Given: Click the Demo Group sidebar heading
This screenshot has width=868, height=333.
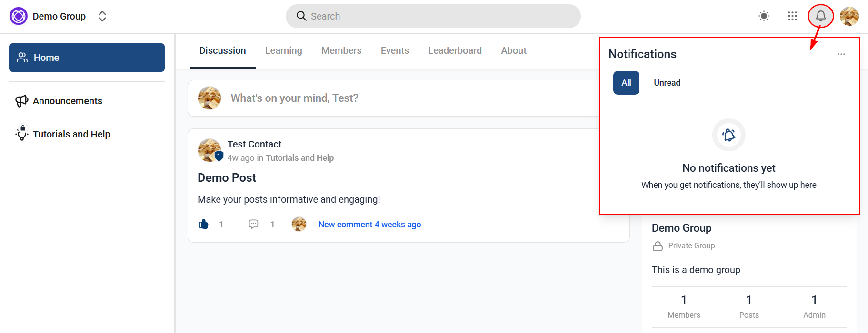Looking at the screenshot, I should [x=681, y=228].
